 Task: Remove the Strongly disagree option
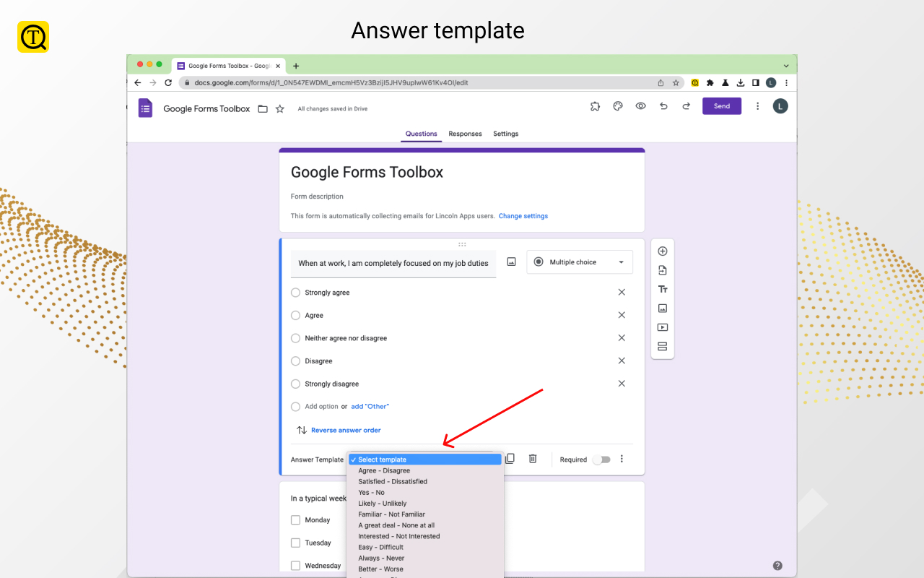[x=622, y=384]
